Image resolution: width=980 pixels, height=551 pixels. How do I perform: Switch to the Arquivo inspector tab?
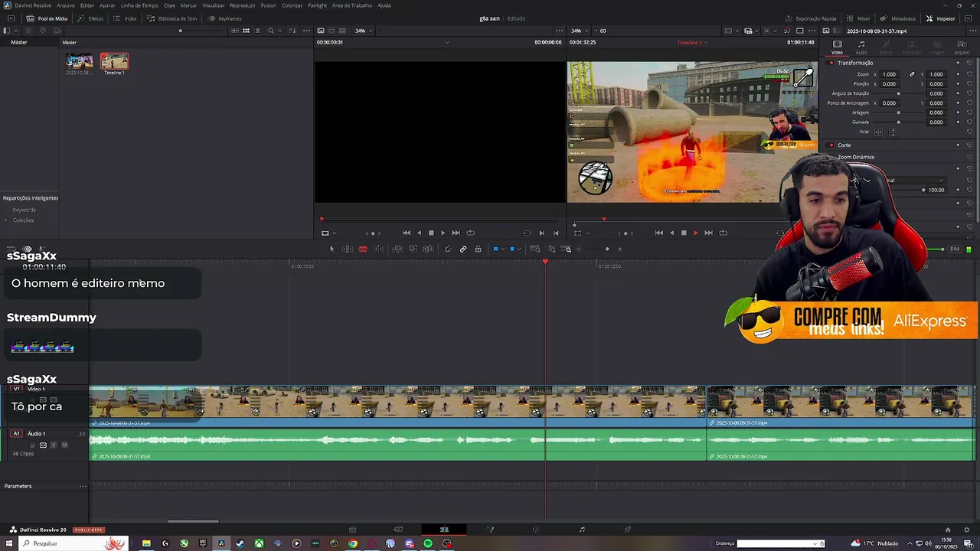961,47
